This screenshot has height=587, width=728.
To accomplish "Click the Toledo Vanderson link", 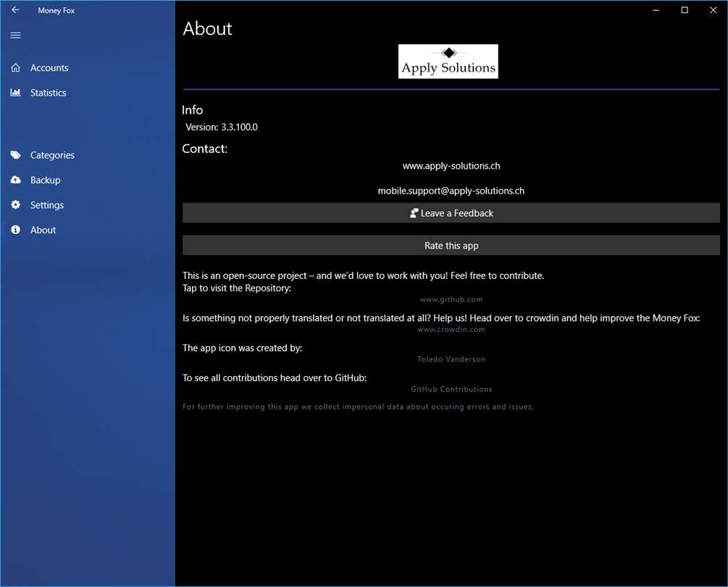I will point(451,359).
